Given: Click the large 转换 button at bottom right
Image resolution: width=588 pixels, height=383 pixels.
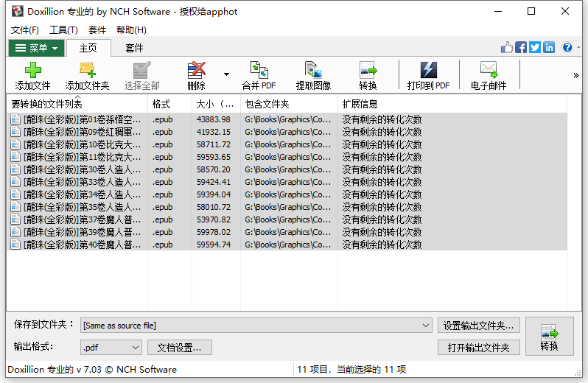Looking at the screenshot, I should 550,336.
